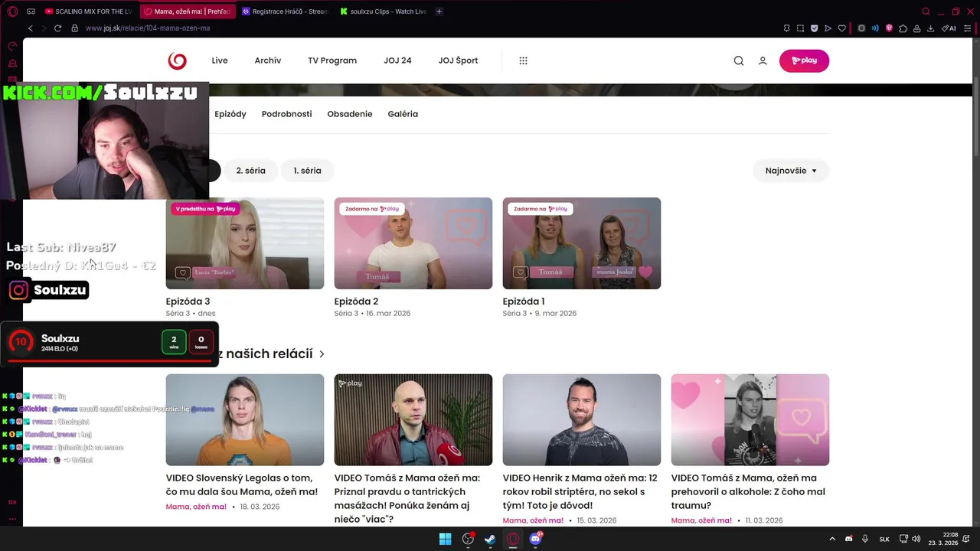This screenshot has width=980, height=551.
Task: Go forward with the browser forward arrow
Action: point(44,28)
